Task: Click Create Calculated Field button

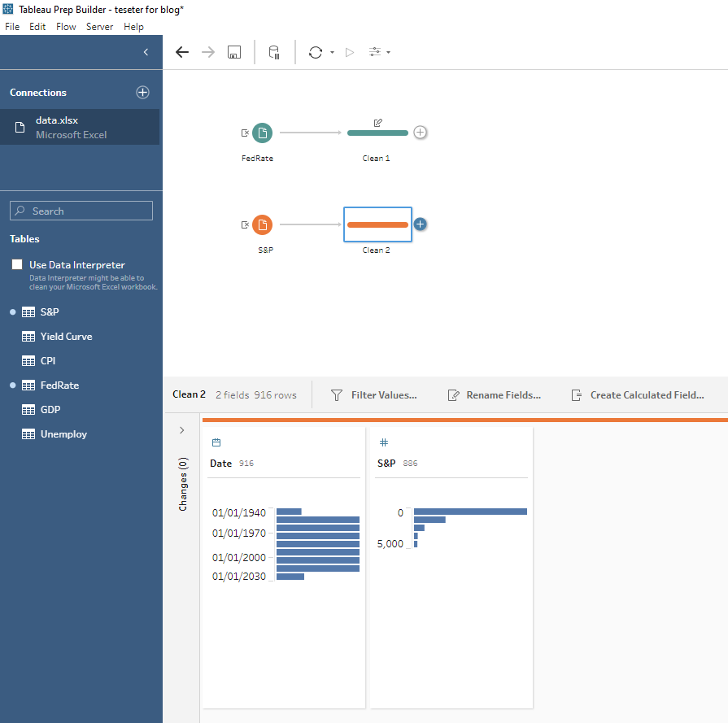Action: pos(638,395)
